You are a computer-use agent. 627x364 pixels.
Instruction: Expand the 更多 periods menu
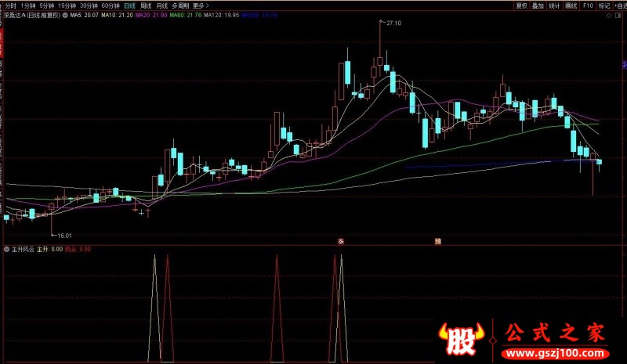point(201,5)
